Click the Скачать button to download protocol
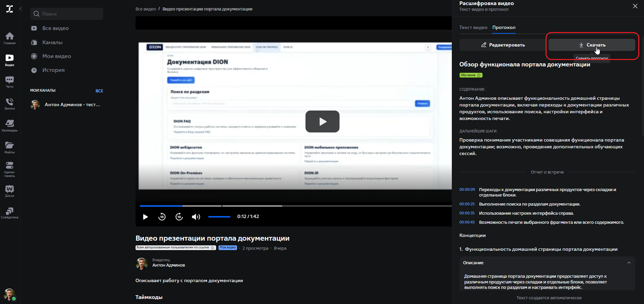 coord(591,44)
